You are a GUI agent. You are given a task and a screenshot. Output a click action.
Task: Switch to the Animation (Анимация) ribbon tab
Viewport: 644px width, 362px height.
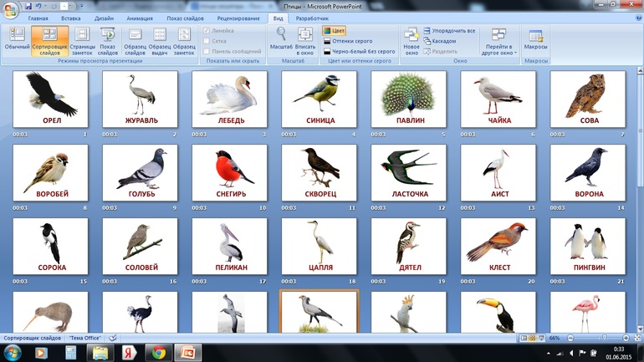140,18
